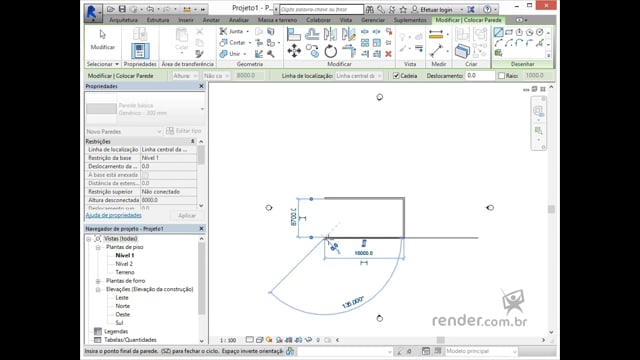The image size is (640, 360).
Task: Open the wall type selector dropdown
Action: [x=202, y=109]
